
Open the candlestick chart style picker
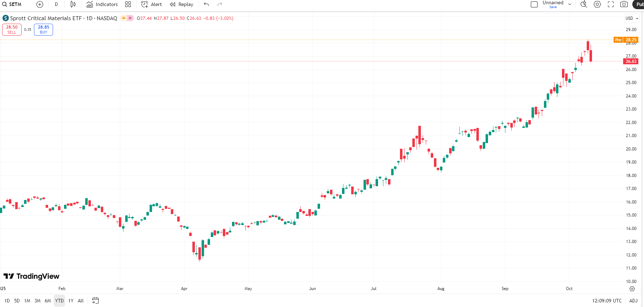pos(73,5)
